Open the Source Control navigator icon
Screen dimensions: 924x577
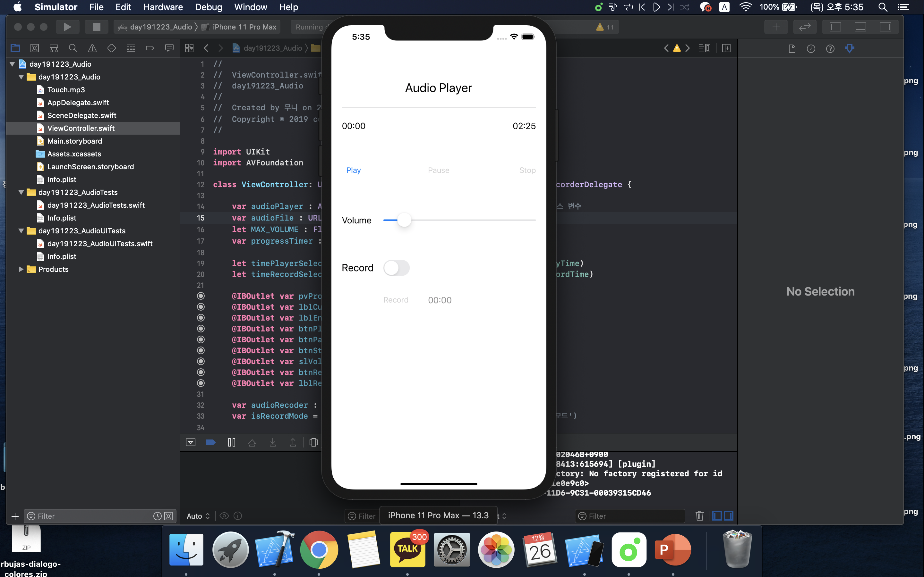(x=34, y=48)
